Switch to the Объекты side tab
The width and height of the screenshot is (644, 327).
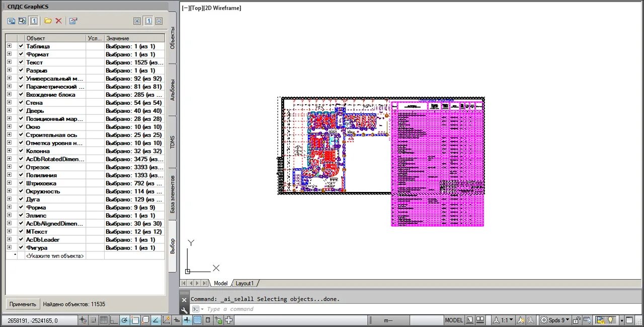pyautogui.click(x=172, y=37)
